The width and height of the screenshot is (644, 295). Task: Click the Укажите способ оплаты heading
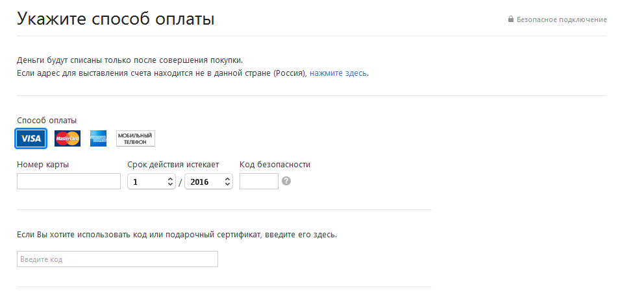[116, 19]
